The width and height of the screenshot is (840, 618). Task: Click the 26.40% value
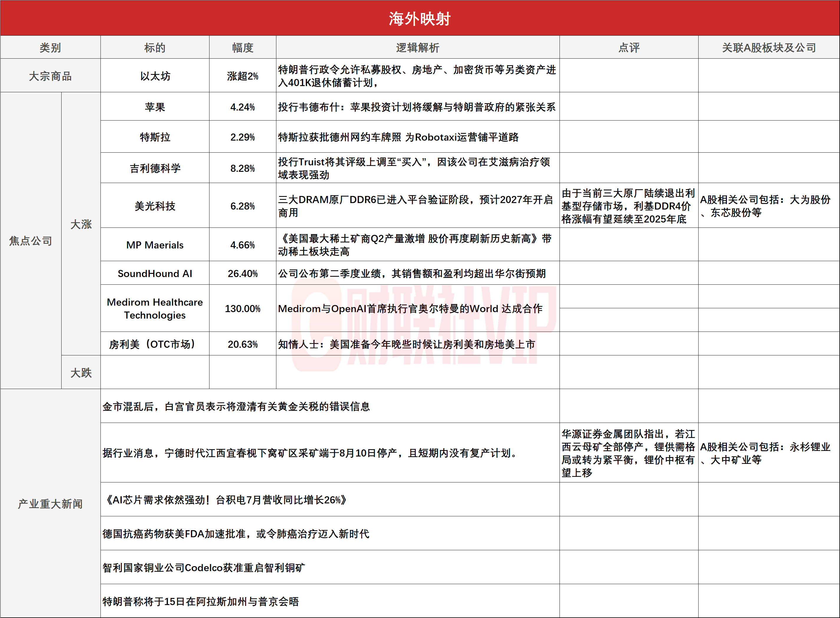pos(243,273)
